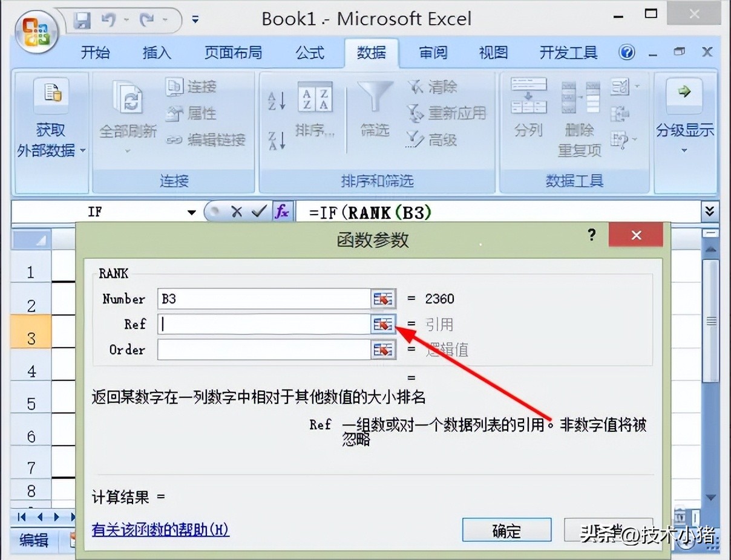Close the 函数参数 dialog
This screenshot has width=731, height=560.
(x=636, y=235)
